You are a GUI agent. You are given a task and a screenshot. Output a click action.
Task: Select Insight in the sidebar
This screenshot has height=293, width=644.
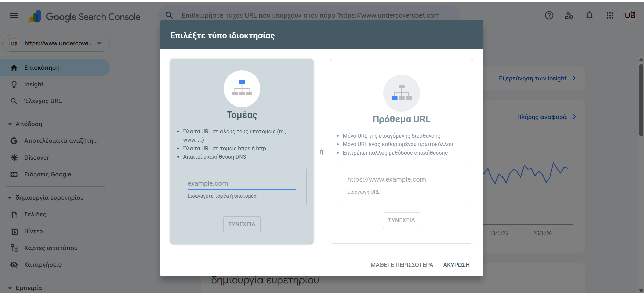coord(34,84)
